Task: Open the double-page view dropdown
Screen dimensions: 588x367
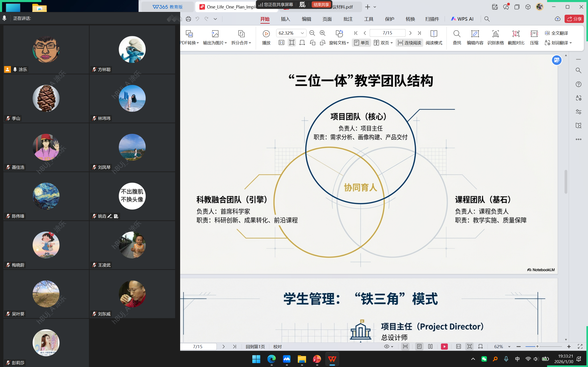Action: pos(392,43)
